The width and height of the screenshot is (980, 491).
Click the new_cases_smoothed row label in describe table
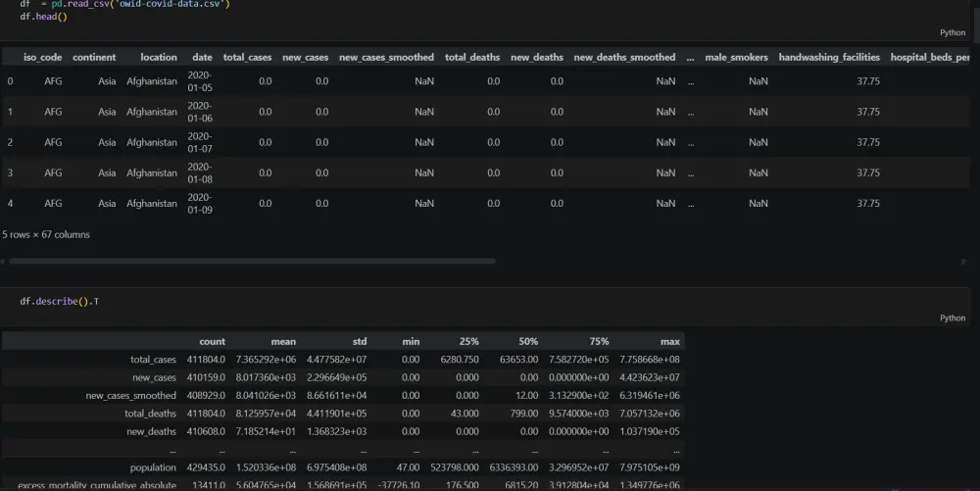point(131,396)
